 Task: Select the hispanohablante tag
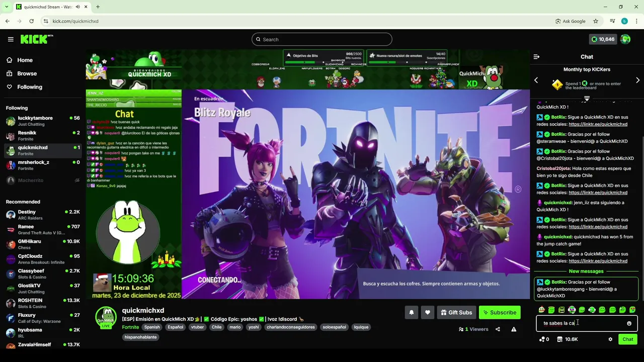point(140,337)
